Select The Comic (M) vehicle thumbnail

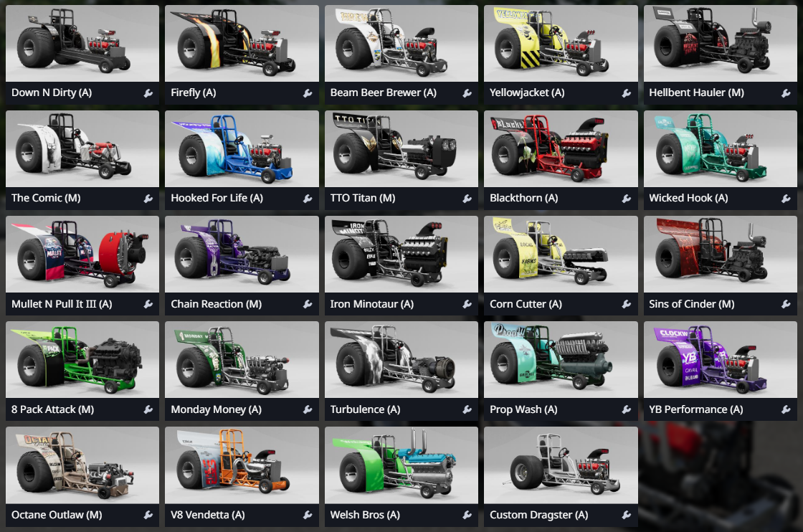pos(82,149)
